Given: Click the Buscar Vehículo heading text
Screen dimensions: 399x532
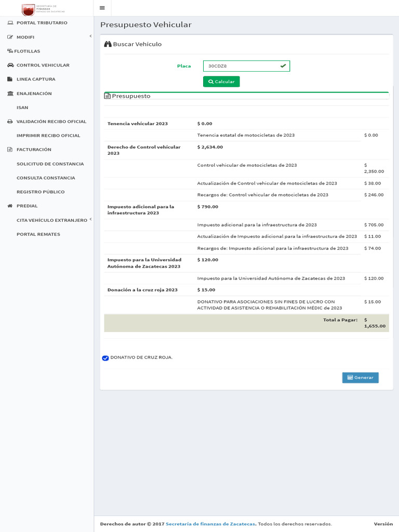Looking at the screenshot, I should click(x=137, y=44).
